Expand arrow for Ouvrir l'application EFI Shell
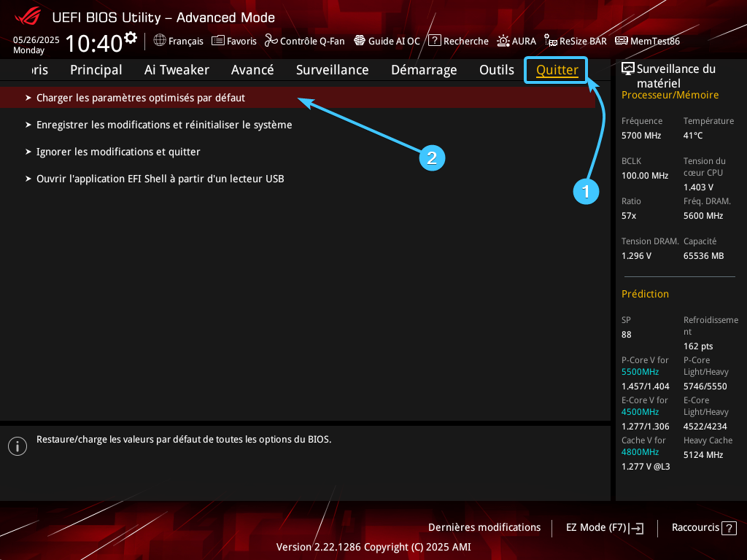Image resolution: width=747 pixels, height=560 pixels. coord(28,179)
